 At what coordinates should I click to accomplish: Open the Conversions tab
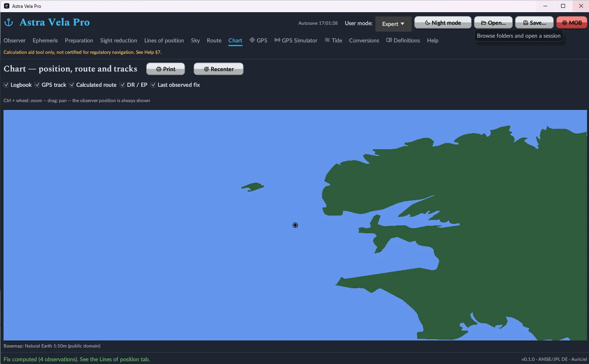point(364,40)
